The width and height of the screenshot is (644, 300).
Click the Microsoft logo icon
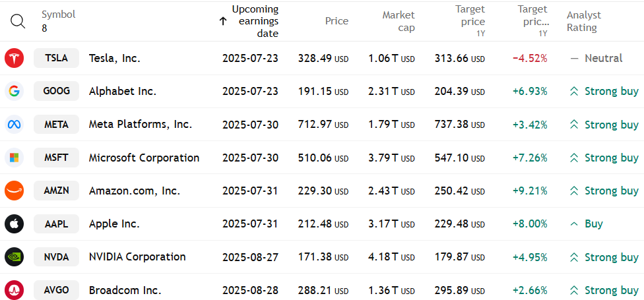14,158
